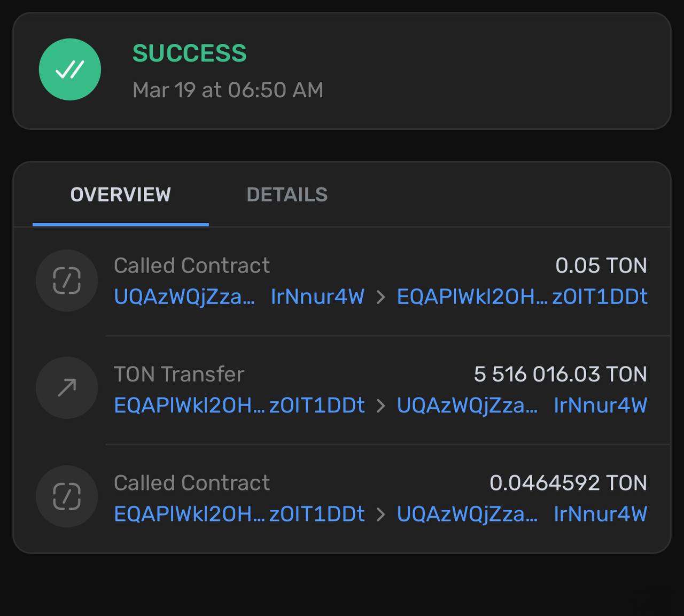Click the SUCCESS status heading

click(190, 53)
